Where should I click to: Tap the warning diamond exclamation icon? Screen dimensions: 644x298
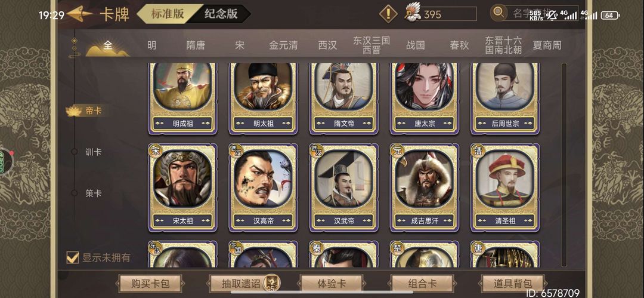tap(388, 14)
